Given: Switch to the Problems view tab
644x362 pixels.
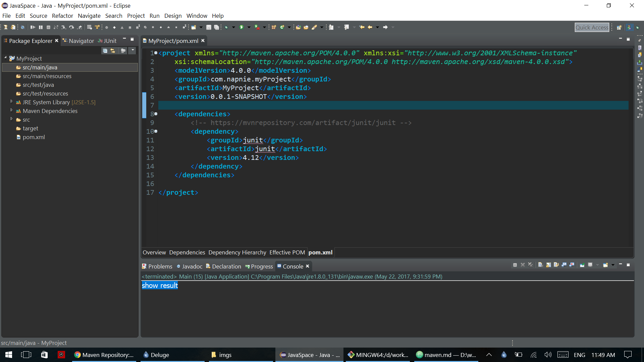Looking at the screenshot, I should (157, 266).
